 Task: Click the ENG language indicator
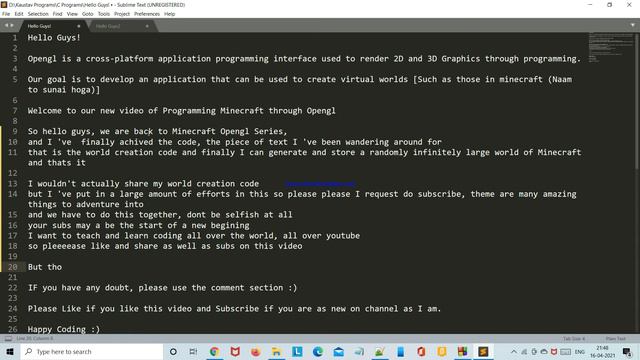click(580, 351)
